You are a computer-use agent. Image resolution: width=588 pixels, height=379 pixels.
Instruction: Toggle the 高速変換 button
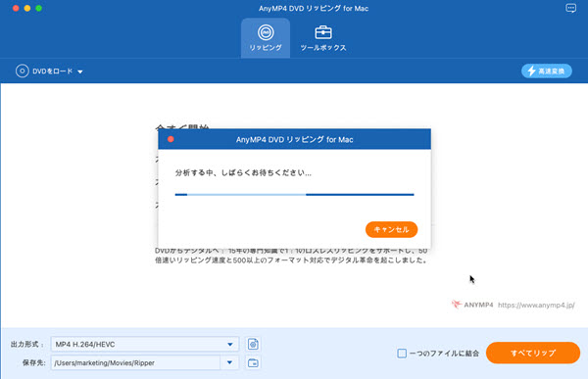pyautogui.click(x=547, y=71)
